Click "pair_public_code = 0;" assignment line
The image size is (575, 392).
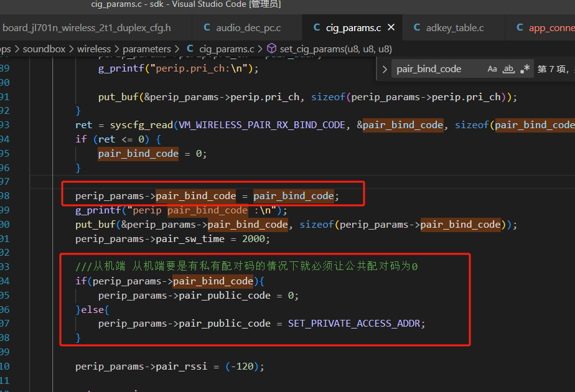(x=199, y=296)
